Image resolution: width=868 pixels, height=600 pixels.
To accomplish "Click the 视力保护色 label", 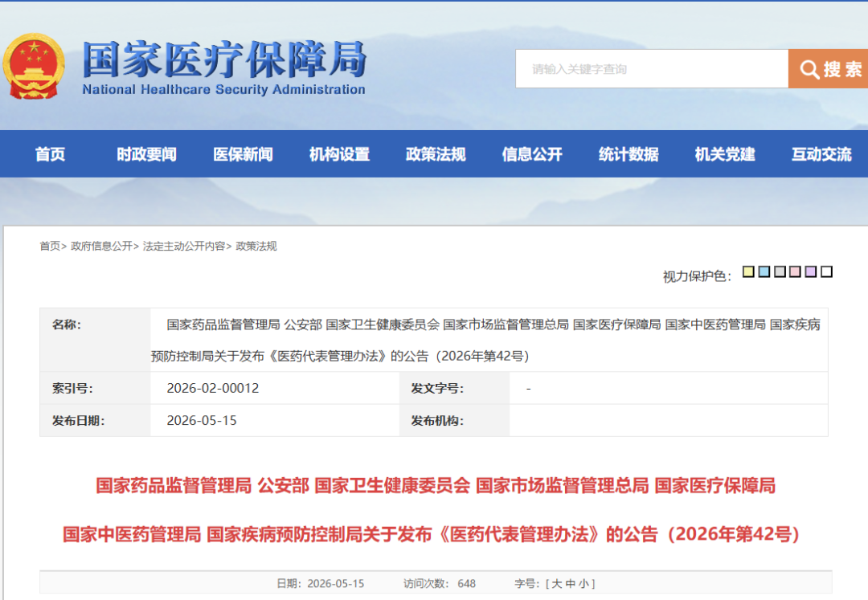I will [x=697, y=276].
